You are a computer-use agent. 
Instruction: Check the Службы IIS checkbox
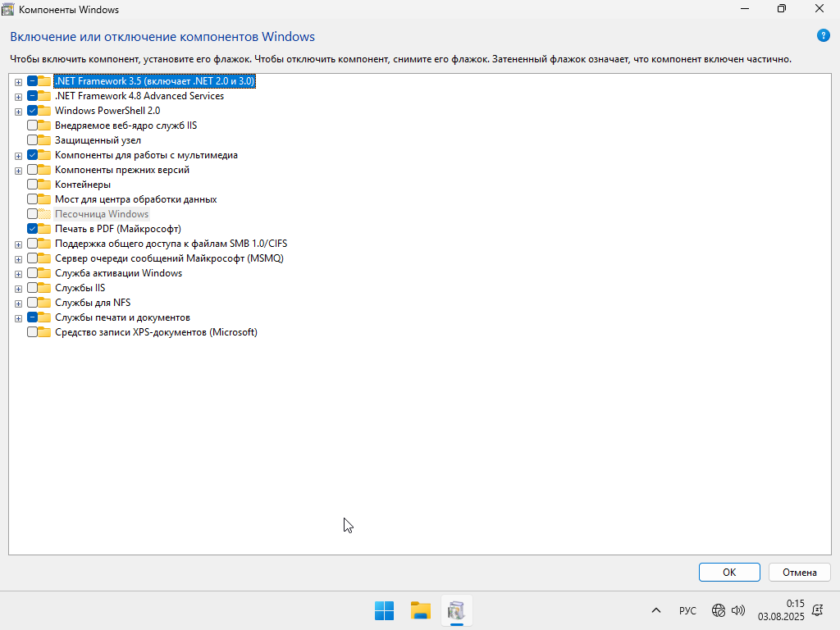[x=32, y=288]
